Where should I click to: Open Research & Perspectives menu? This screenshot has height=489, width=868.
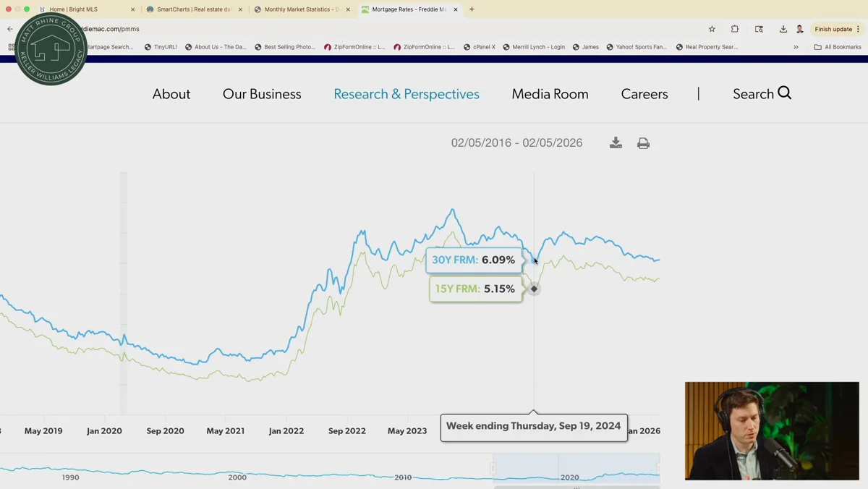pos(407,94)
